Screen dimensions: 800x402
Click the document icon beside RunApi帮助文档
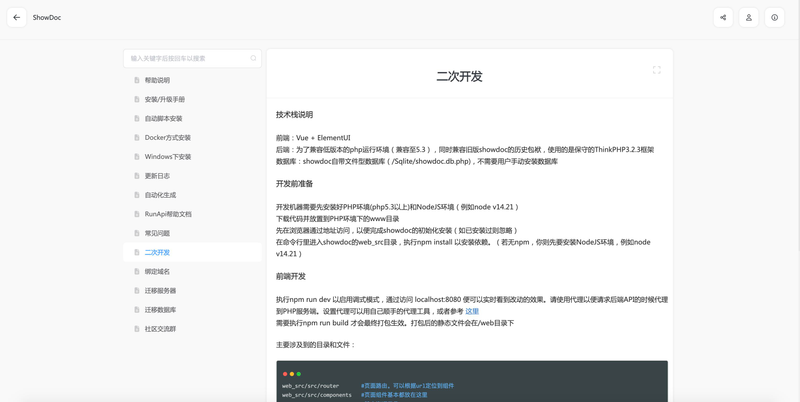tap(137, 214)
